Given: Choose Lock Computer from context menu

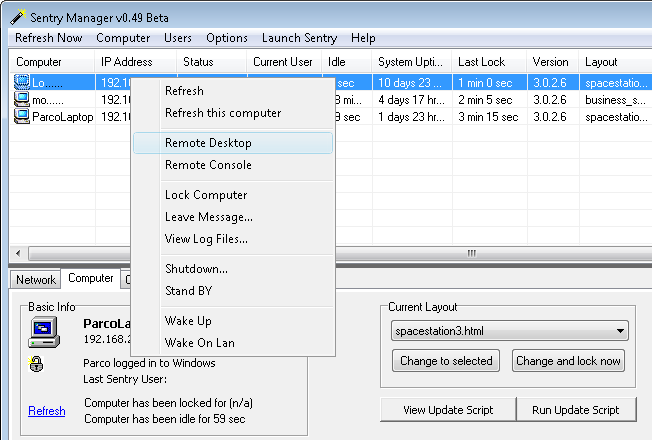Looking at the screenshot, I should pyautogui.click(x=206, y=195).
